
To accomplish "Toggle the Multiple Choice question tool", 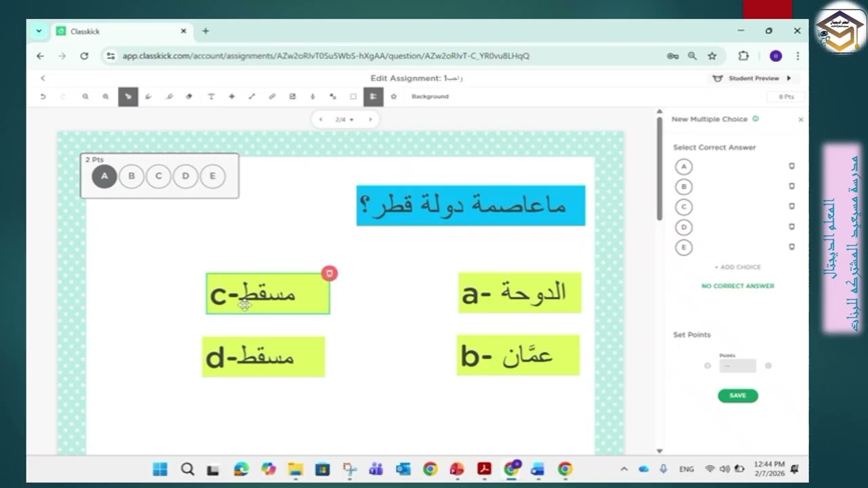I will pyautogui.click(x=373, y=96).
